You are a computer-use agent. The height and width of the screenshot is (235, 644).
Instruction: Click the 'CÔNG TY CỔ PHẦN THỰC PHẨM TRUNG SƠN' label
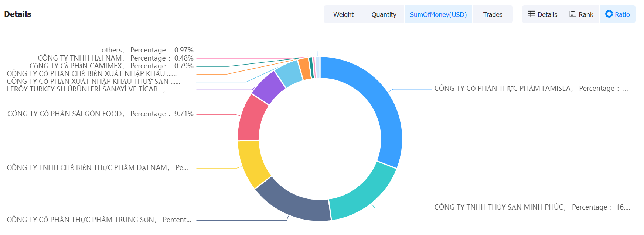(99, 220)
